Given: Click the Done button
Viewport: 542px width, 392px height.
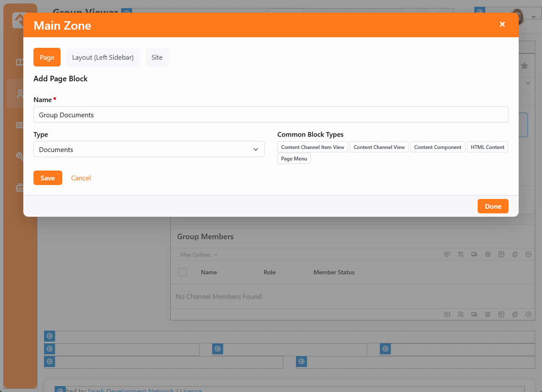Looking at the screenshot, I should point(493,207).
